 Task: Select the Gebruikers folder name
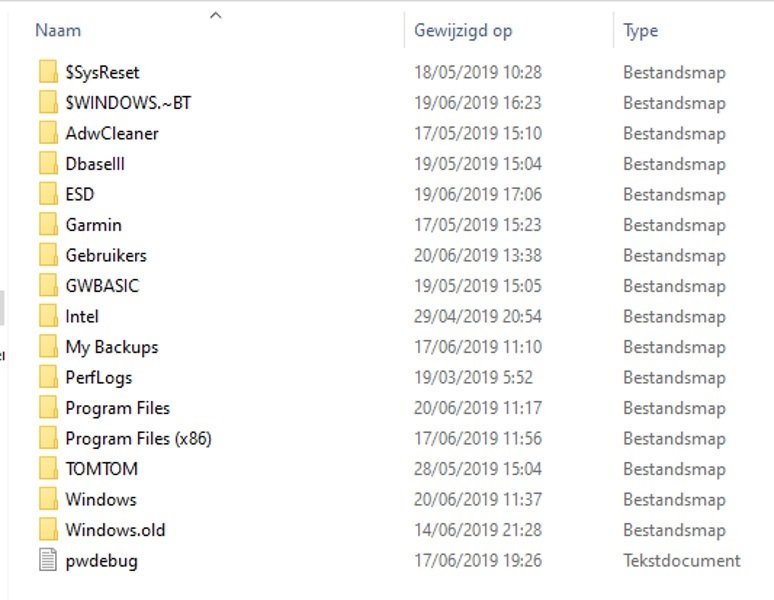(x=106, y=255)
